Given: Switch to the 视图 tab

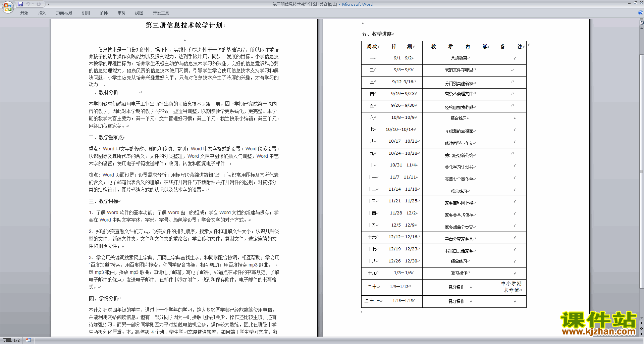Looking at the screenshot, I should [x=139, y=13].
